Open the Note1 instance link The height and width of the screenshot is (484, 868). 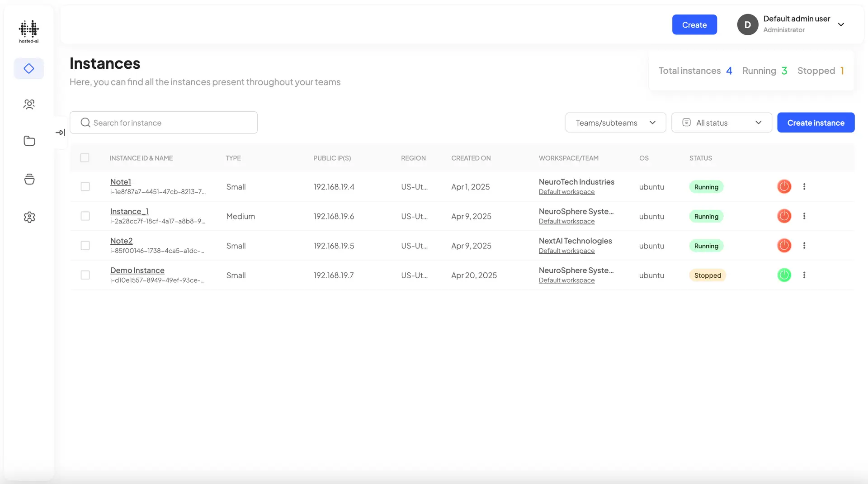tap(120, 181)
